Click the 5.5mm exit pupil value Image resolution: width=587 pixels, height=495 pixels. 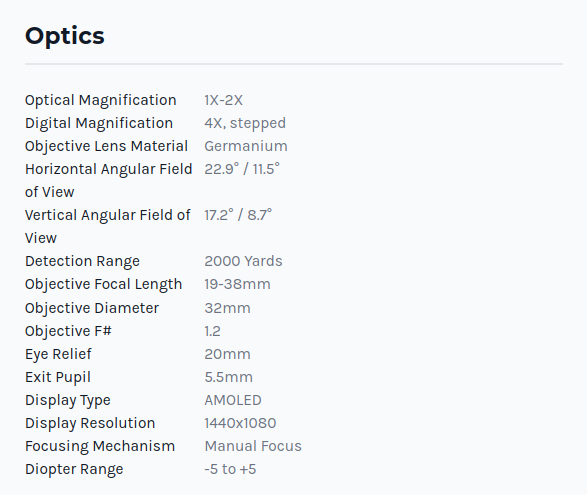pos(228,377)
